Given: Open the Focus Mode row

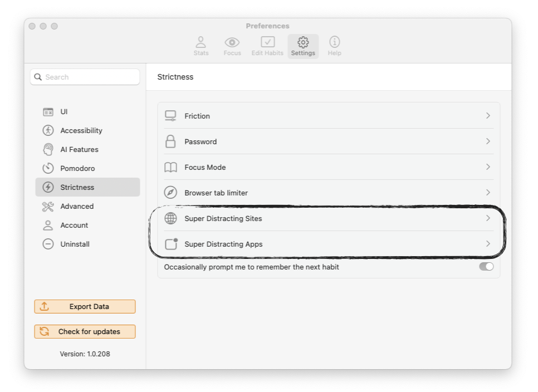Looking at the screenshot, I should coord(329,167).
